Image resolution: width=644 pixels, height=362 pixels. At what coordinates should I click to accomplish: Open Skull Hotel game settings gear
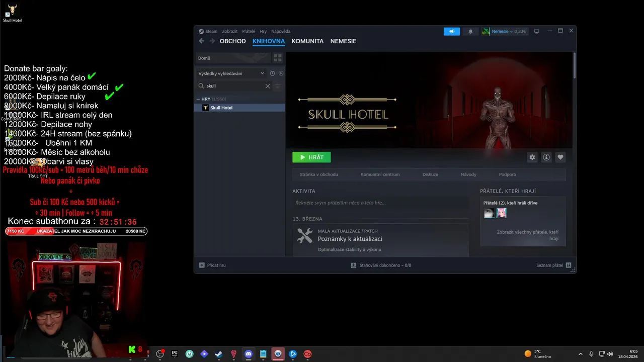(x=532, y=157)
